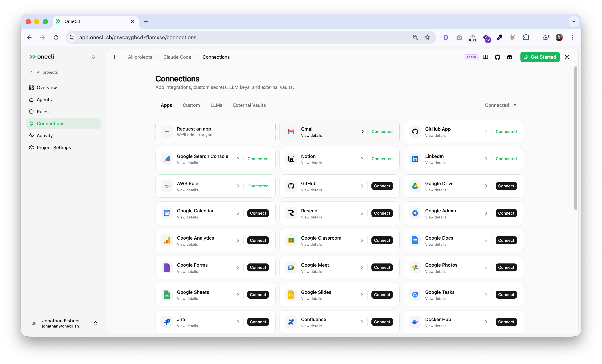Screen dimensions: 602x364
Task: Click the Google Classroom icon
Action: (291, 241)
